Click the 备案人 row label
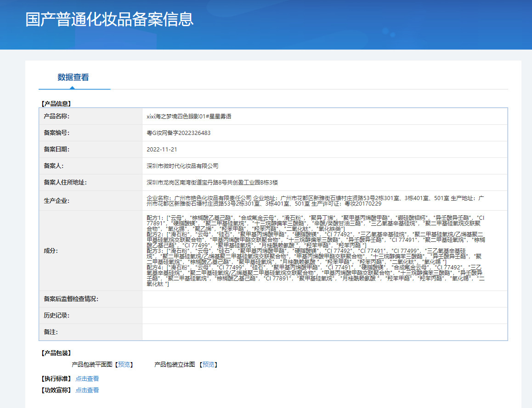The width and height of the screenshot is (532, 408). pos(54,166)
